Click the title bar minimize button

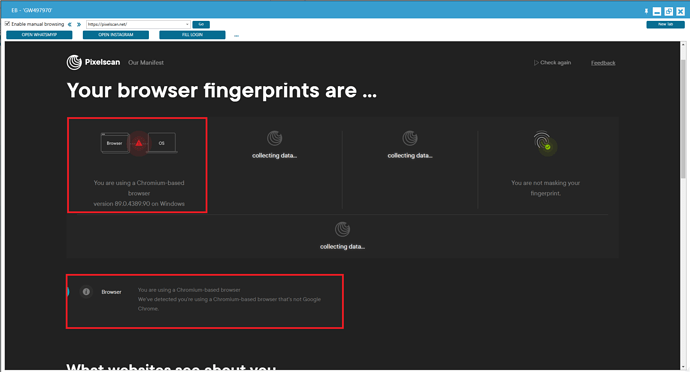click(x=657, y=11)
